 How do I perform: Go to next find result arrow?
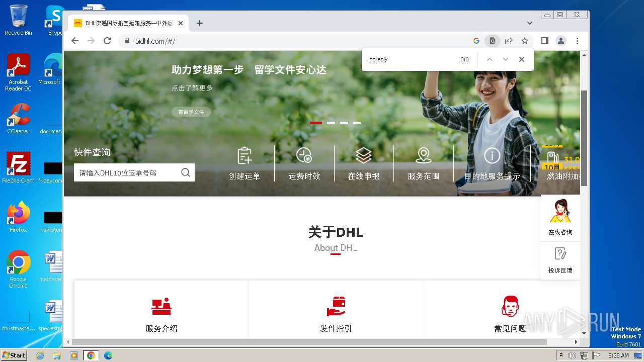[x=506, y=59]
